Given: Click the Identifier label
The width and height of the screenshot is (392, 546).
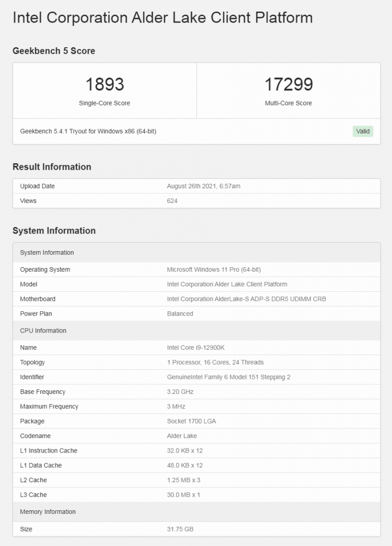Looking at the screenshot, I should point(32,377).
